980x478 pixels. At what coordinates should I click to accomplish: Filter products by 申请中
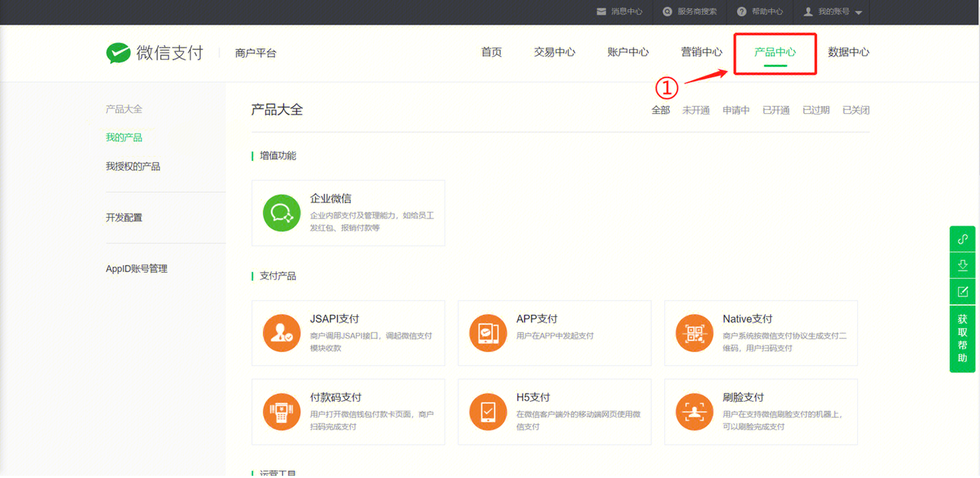[736, 110]
